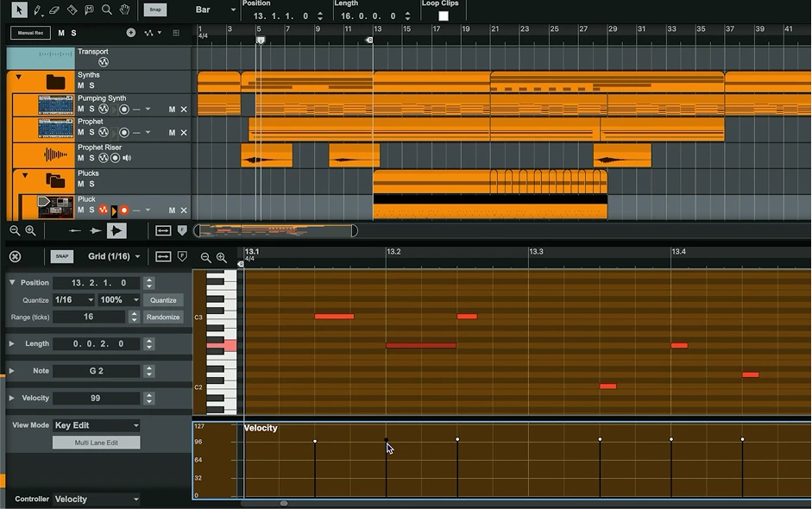This screenshot has width=812, height=509.
Task: Click the editor horizontal fit icon
Action: point(163,256)
